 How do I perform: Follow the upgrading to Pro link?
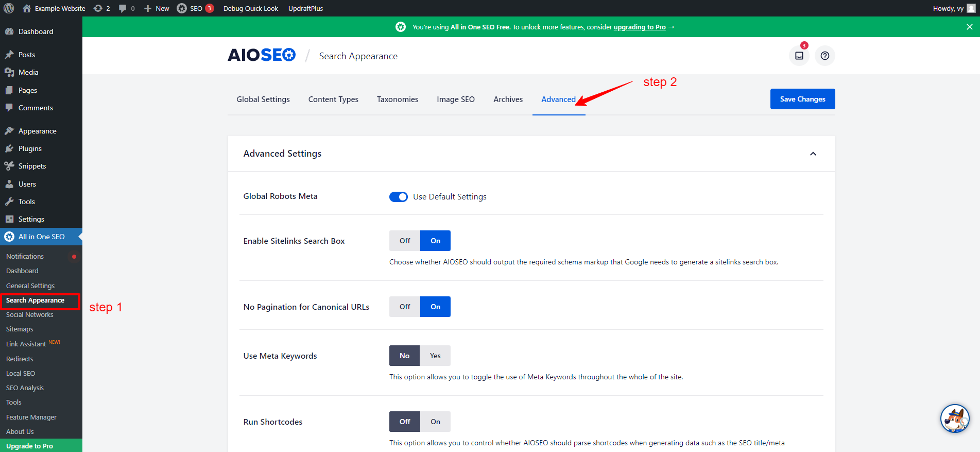point(640,27)
